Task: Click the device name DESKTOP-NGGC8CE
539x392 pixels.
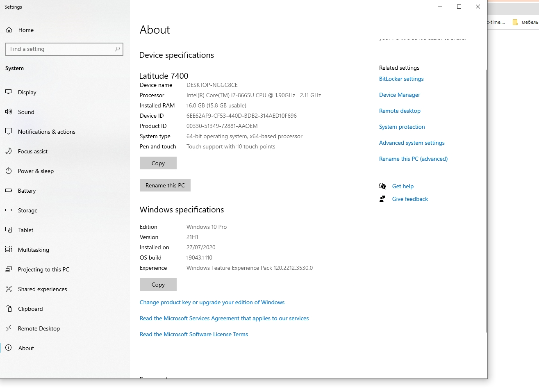Action: (x=212, y=85)
